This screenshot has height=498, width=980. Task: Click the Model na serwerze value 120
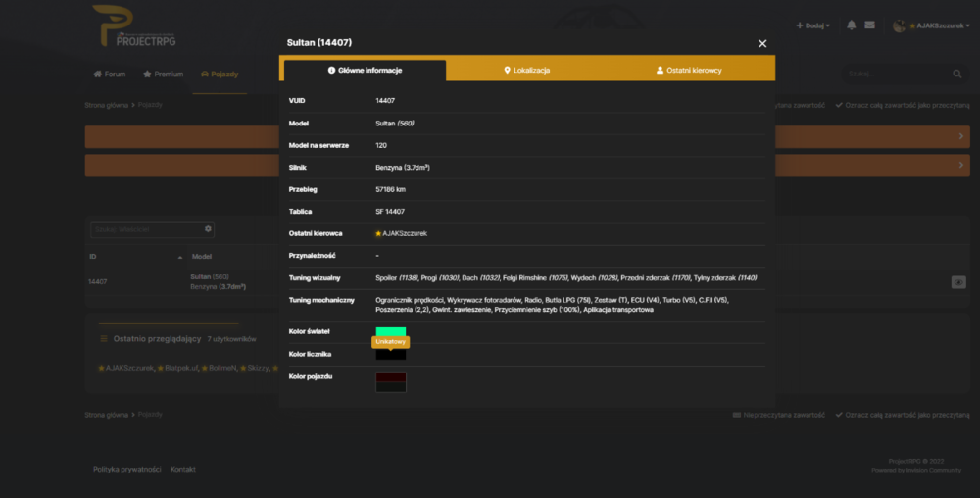[x=381, y=146]
